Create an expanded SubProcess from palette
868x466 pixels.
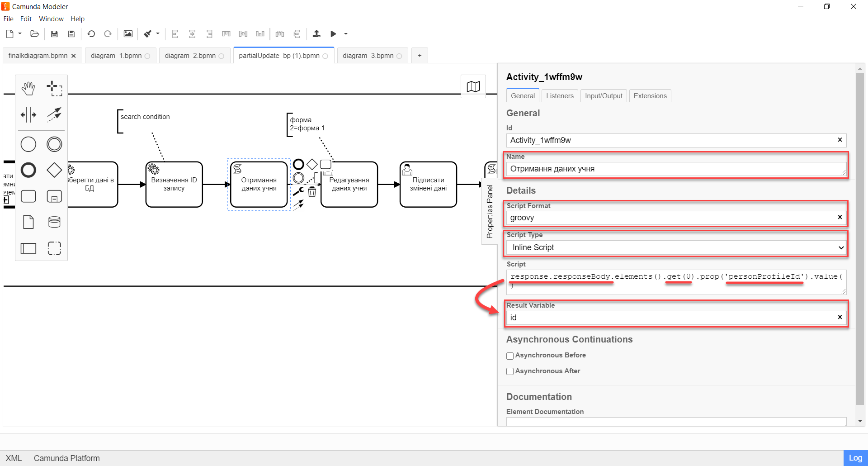[x=54, y=196]
